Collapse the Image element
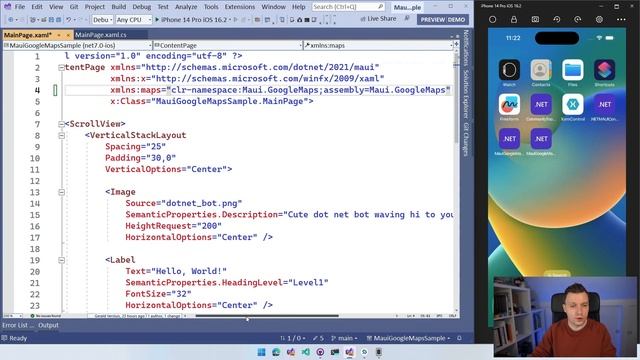 pos(61,192)
